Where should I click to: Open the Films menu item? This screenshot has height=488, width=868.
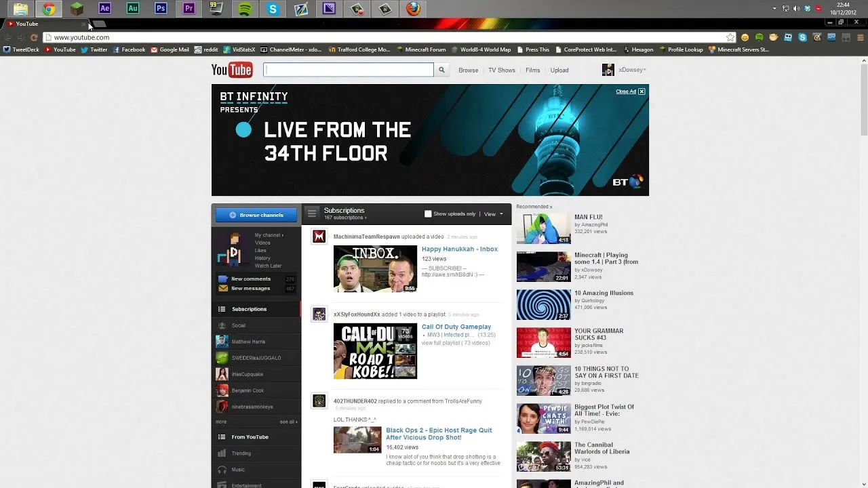pos(532,70)
